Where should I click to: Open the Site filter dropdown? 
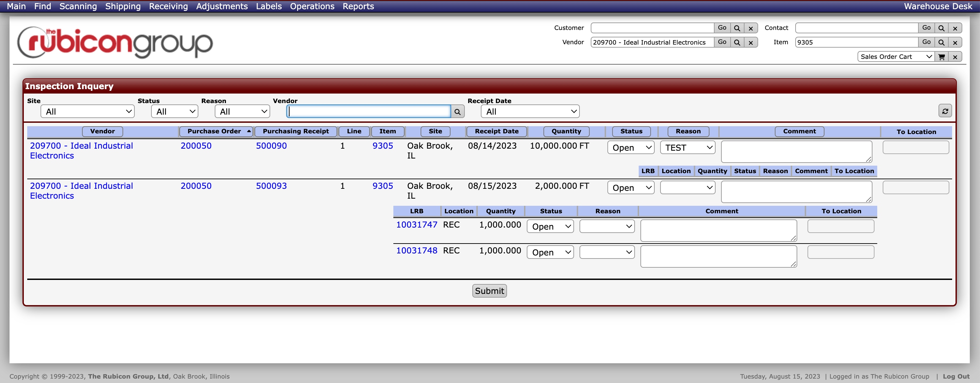click(87, 111)
